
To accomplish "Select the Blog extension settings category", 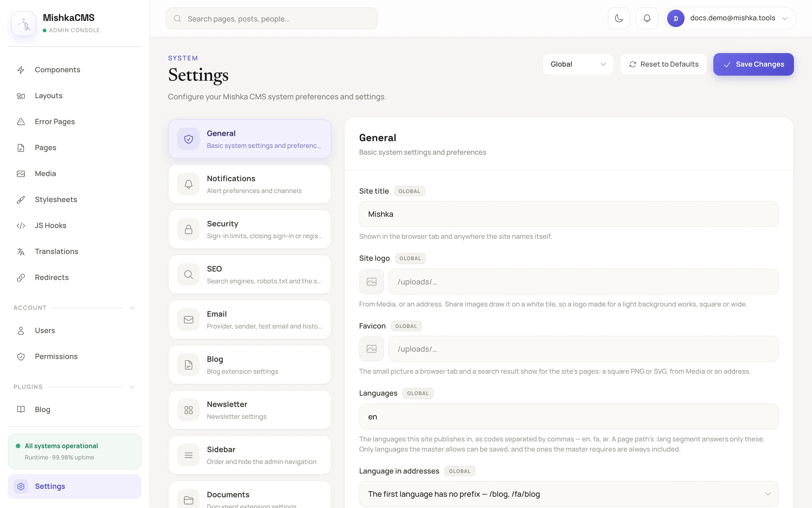I will (x=250, y=365).
